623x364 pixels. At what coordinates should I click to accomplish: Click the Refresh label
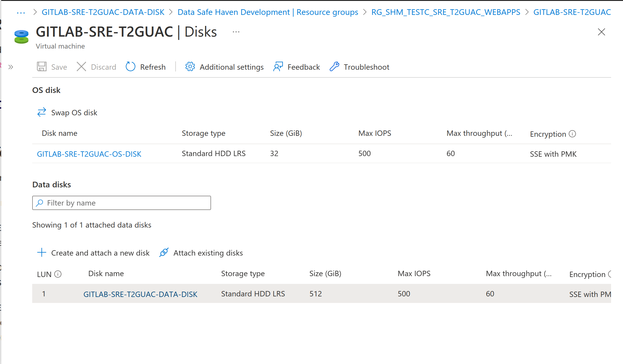(153, 67)
